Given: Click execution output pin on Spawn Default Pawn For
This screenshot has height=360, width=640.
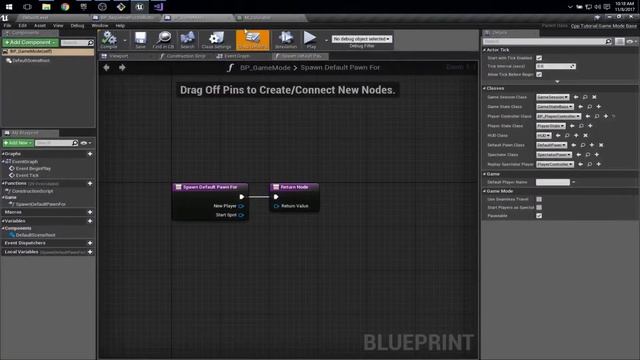Looking at the screenshot, I should [242, 197].
